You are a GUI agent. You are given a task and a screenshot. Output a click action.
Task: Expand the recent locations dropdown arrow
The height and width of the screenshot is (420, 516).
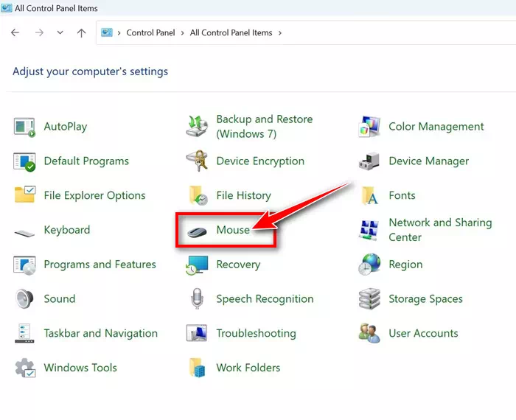60,33
